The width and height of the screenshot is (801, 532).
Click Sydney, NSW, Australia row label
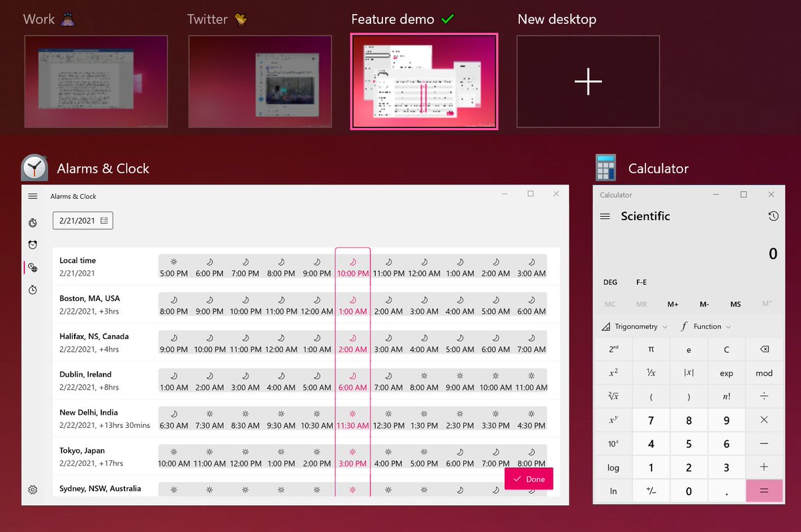pos(100,489)
